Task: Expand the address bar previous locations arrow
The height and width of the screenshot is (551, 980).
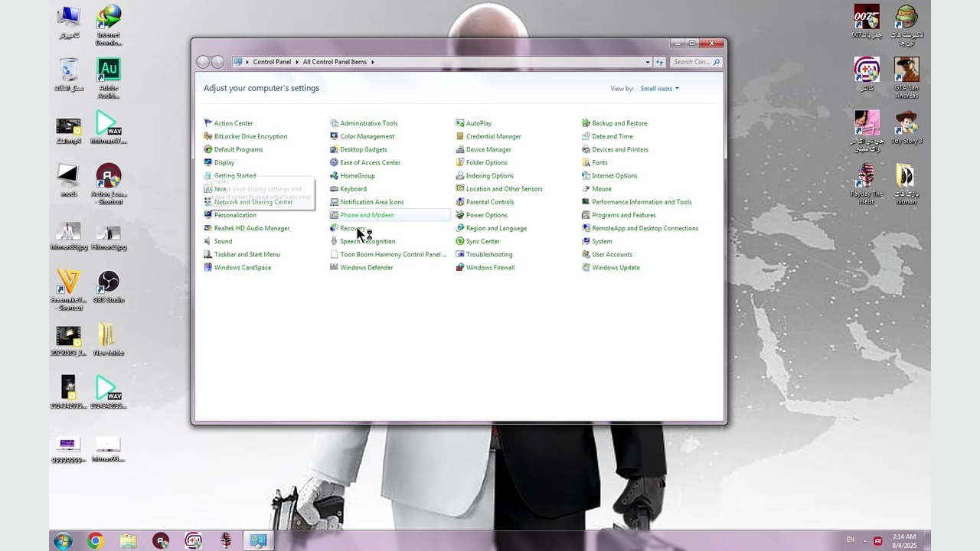Action: click(x=648, y=62)
